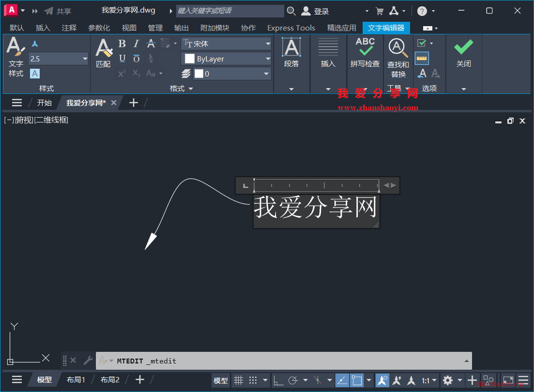Open the 插入 columns tool
The image size is (534, 392).
click(x=328, y=53)
